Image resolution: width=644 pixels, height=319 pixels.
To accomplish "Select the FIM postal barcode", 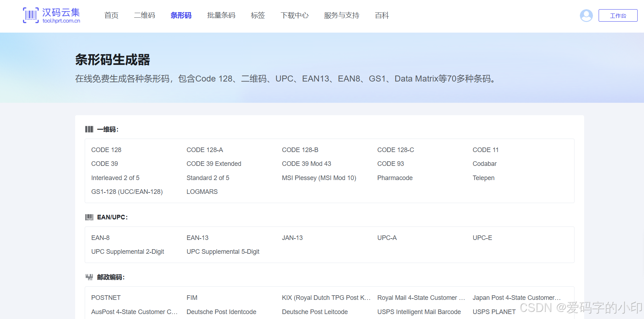I will click(x=192, y=298).
